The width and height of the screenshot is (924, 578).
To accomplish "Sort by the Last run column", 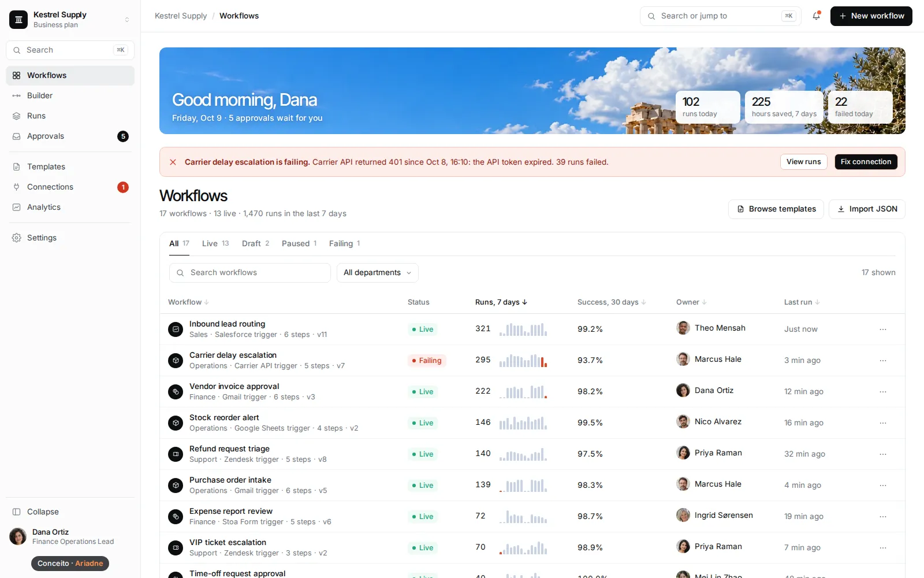I will 802,302.
